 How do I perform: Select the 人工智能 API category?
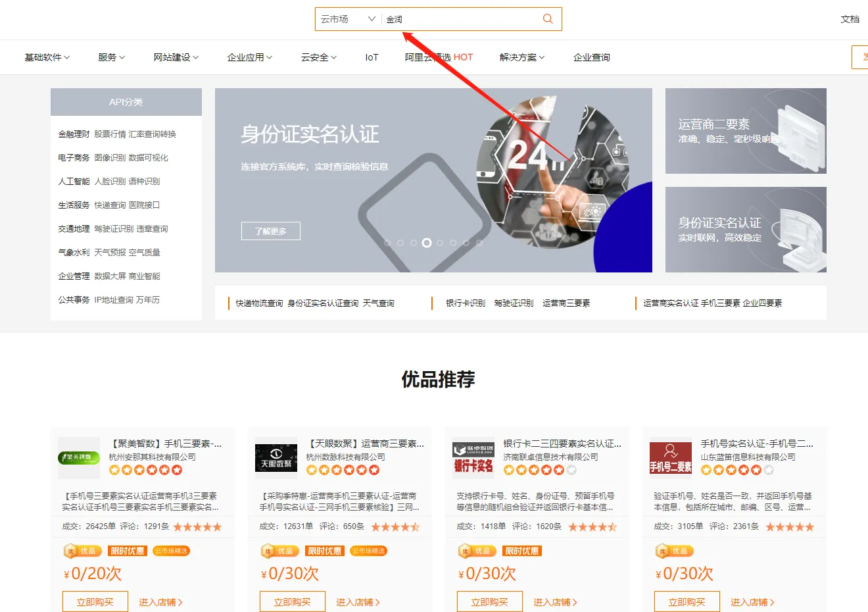[74, 182]
